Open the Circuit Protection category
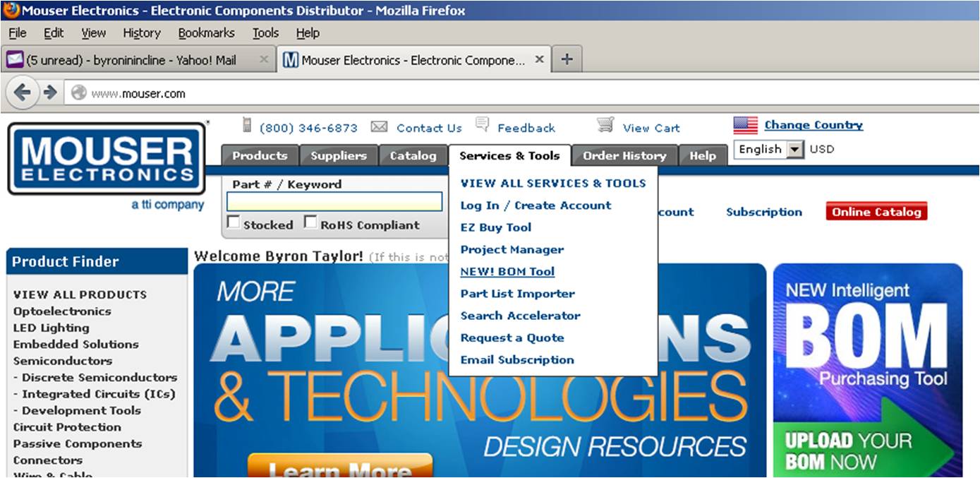Viewport: 980px width, 478px height. coord(67,427)
